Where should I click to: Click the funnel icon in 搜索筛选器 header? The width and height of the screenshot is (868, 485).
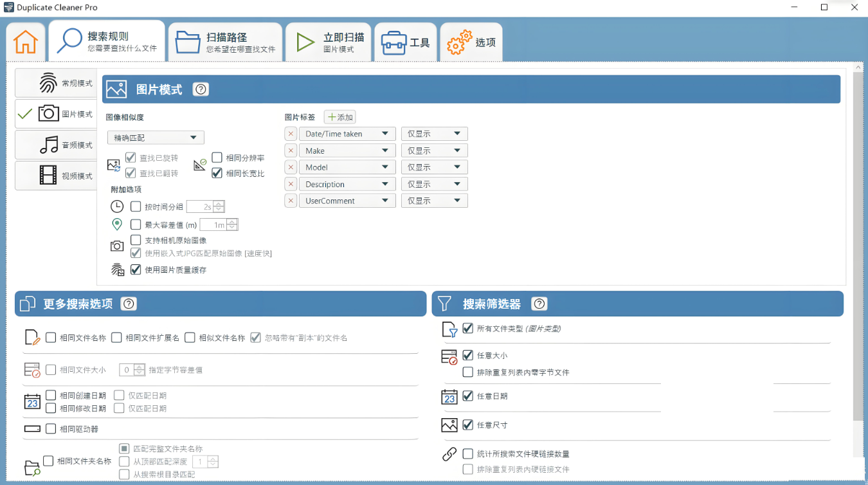[x=445, y=304]
